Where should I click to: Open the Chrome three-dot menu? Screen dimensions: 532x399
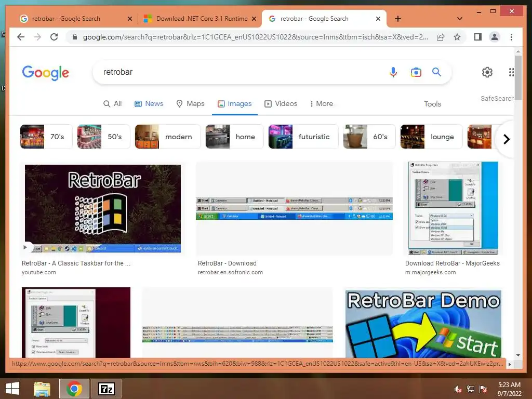[x=511, y=37]
